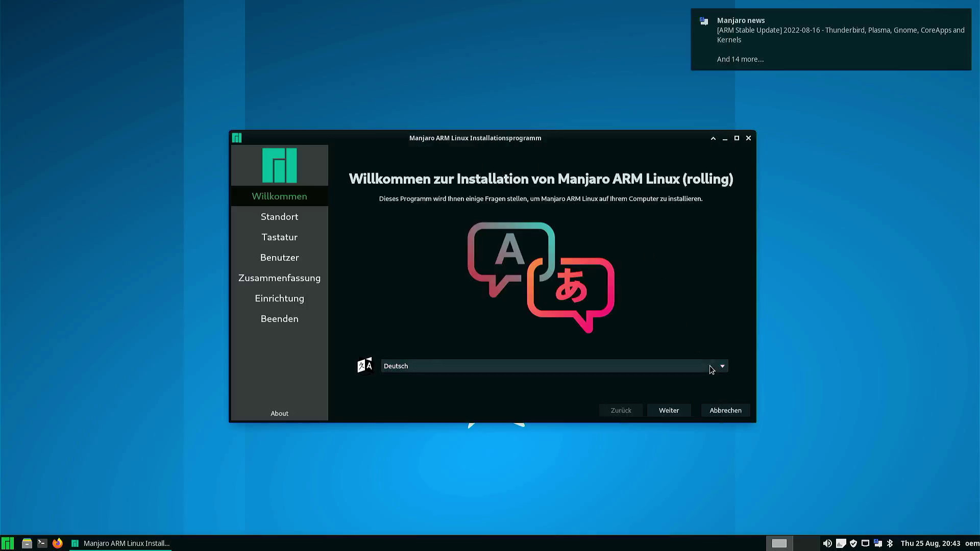The image size is (980, 551).
Task: Click the language translate icon beside Deutsch
Action: tap(365, 366)
